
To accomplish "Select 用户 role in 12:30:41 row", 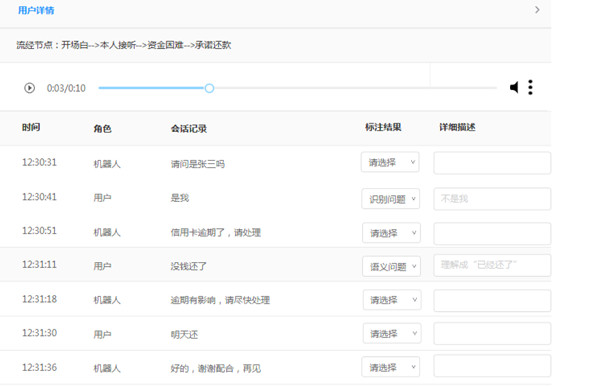I will (x=102, y=198).
